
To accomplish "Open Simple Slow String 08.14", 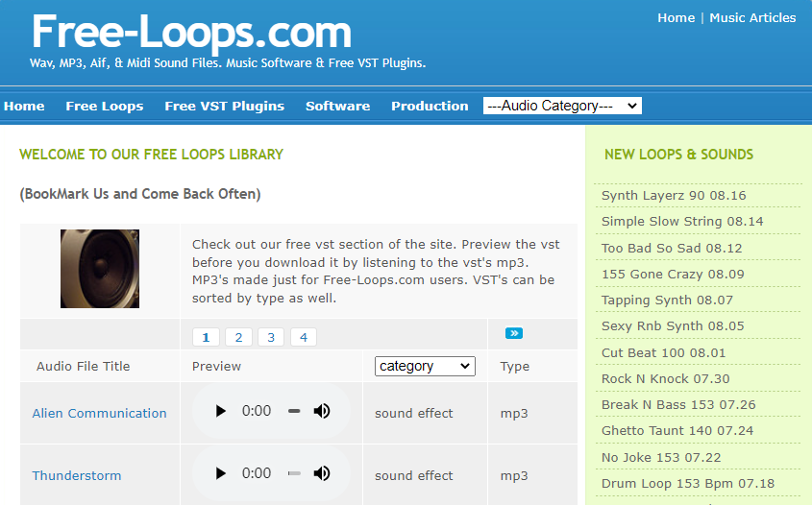I will [682, 222].
